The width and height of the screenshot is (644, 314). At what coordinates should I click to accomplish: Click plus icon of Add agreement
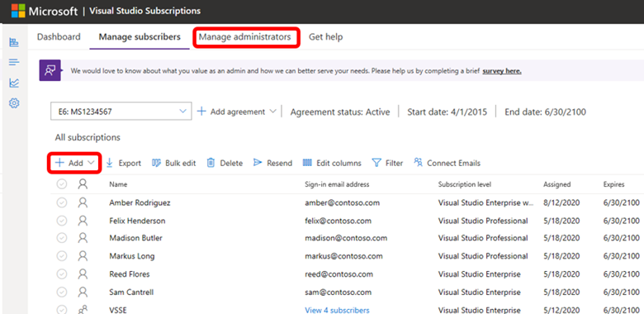201,112
